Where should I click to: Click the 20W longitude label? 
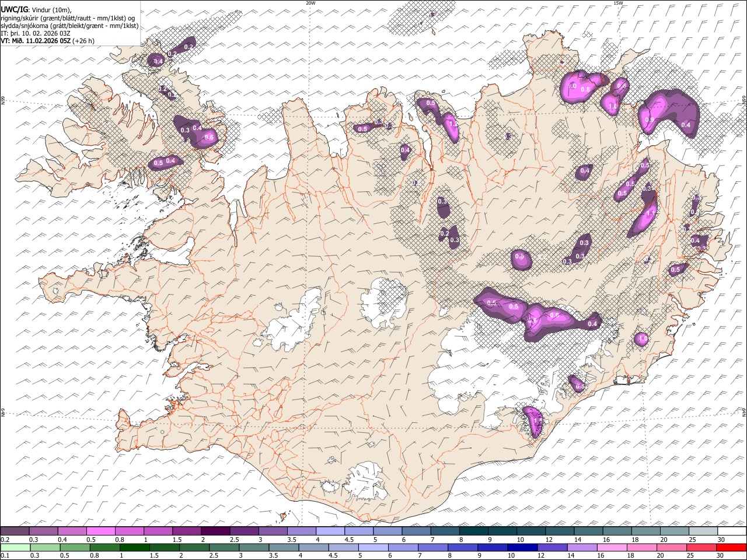pos(310,3)
